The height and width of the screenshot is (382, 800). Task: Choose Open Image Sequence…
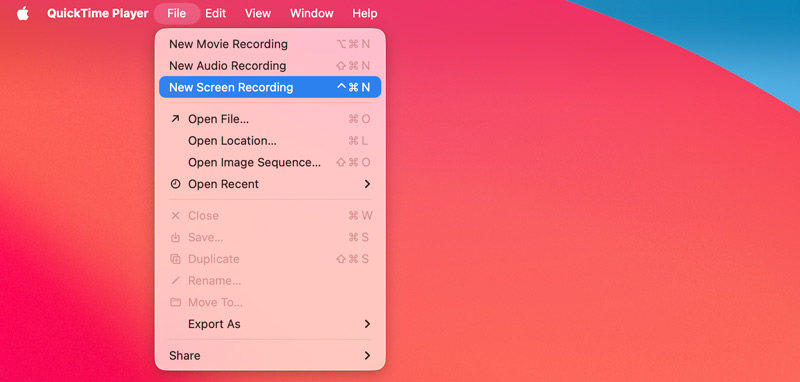pyautogui.click(x=270, y=162)
